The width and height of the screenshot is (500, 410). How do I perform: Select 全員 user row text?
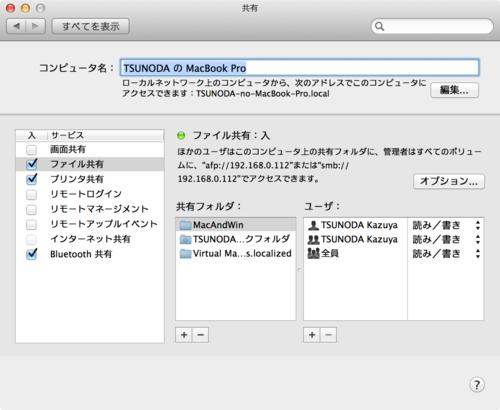[330, 253]
